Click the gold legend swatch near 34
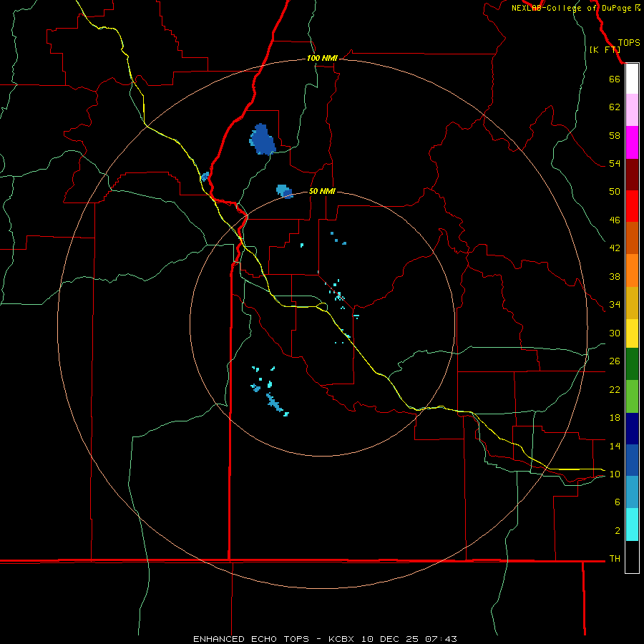This screenshot has height=644, width=644. pos(632,303)
